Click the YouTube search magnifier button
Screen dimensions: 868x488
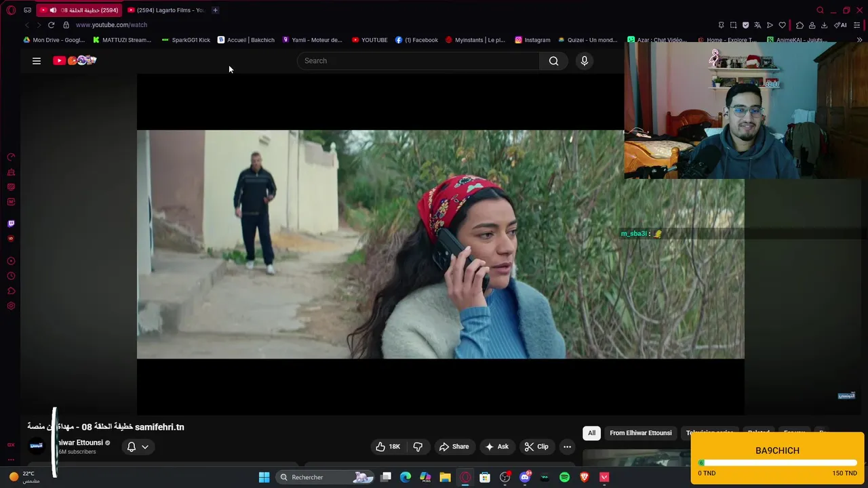554,61
